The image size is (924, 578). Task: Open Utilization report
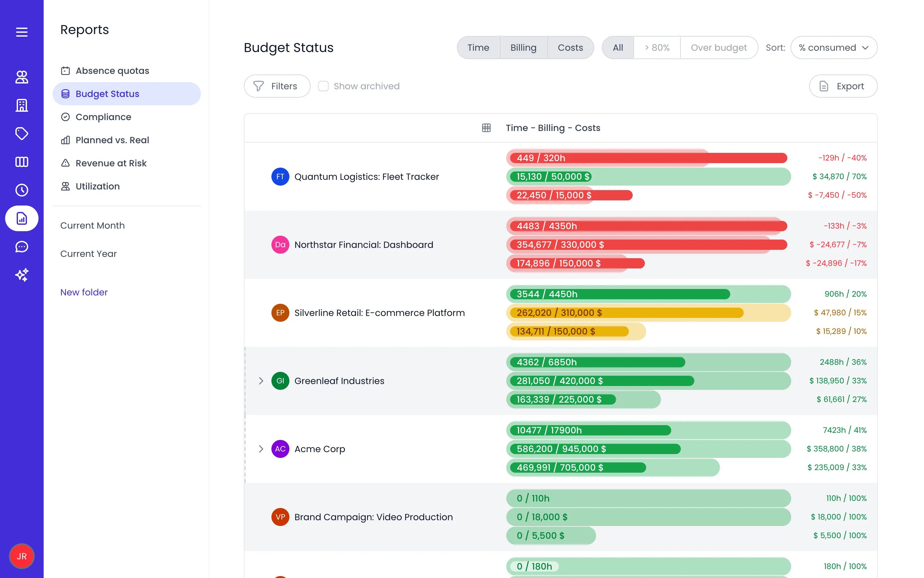coord(127,186)
